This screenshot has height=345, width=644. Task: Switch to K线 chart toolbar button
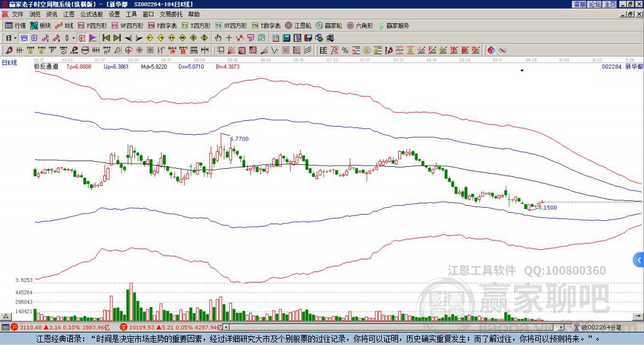point(64,25)
